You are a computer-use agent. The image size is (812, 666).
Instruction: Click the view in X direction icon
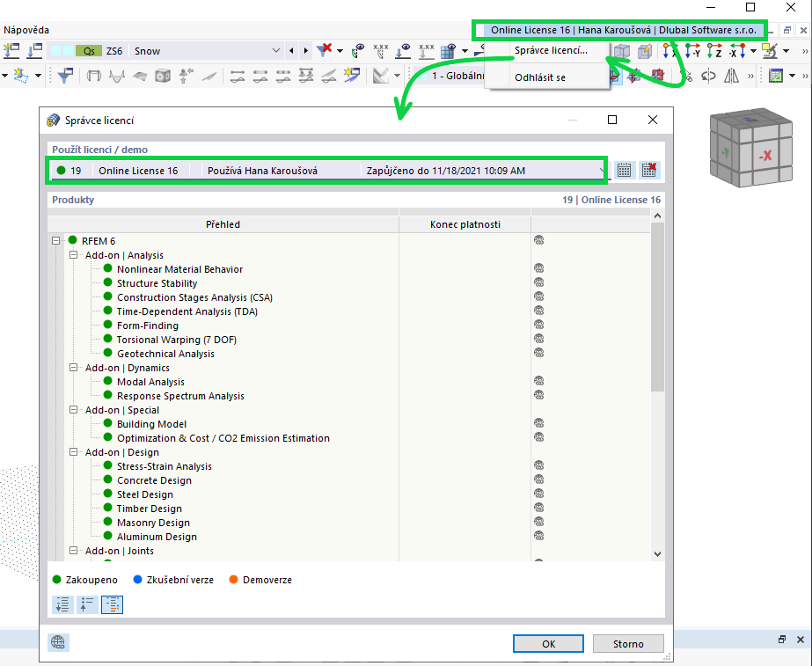click(x=669, y=51)
